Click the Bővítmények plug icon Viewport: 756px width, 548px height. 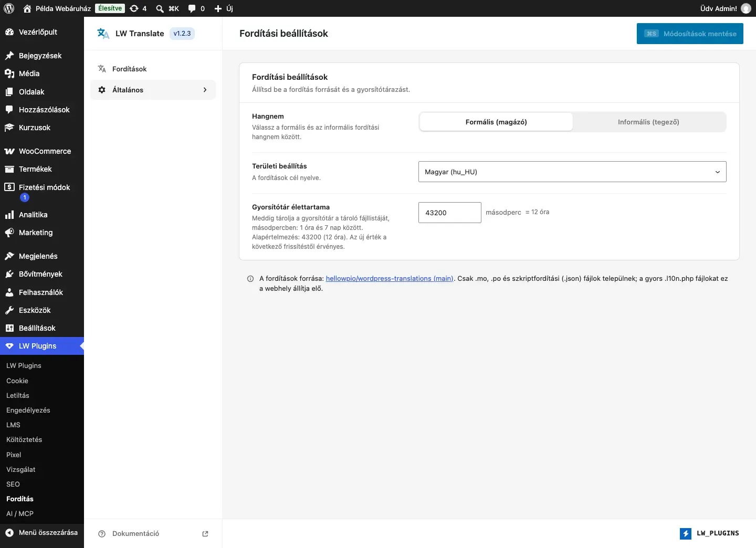9,274
